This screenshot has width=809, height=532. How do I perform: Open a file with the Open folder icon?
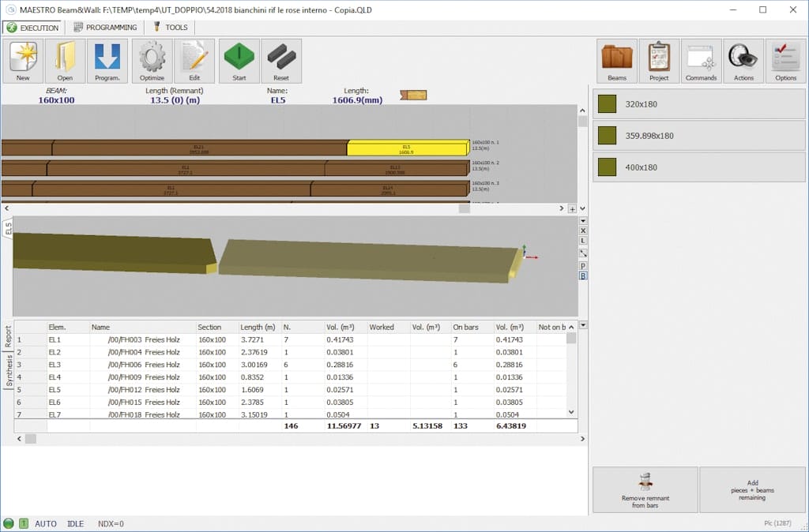pyautogui.click(x=65, y=61)
